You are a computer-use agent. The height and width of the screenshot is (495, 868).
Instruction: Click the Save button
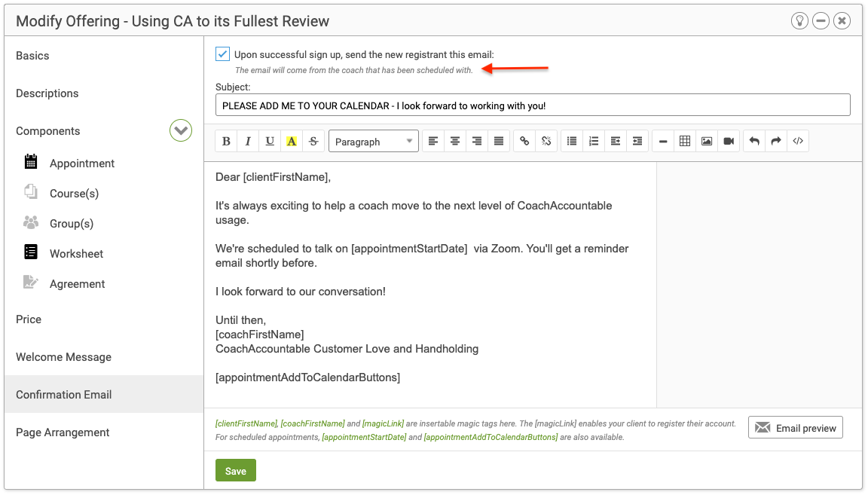point(236,471)
